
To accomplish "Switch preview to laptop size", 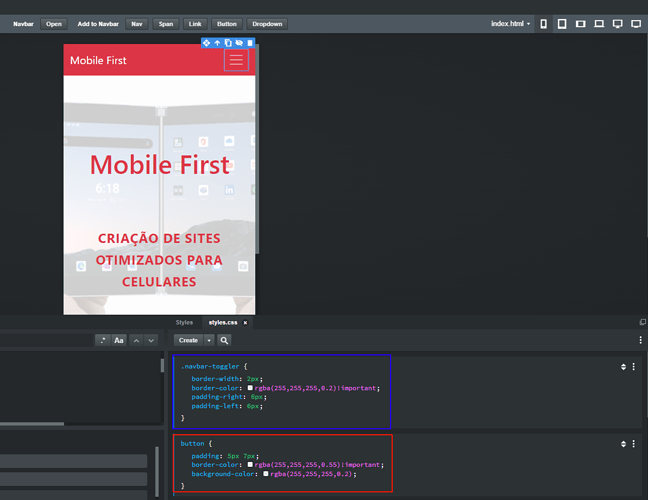I will click(599, 24).
